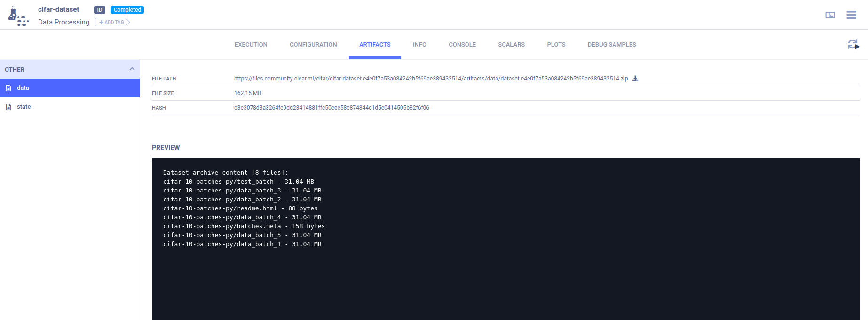Click the dataset file path link
Screen dimensions: 868x320
tap(431, 79)
